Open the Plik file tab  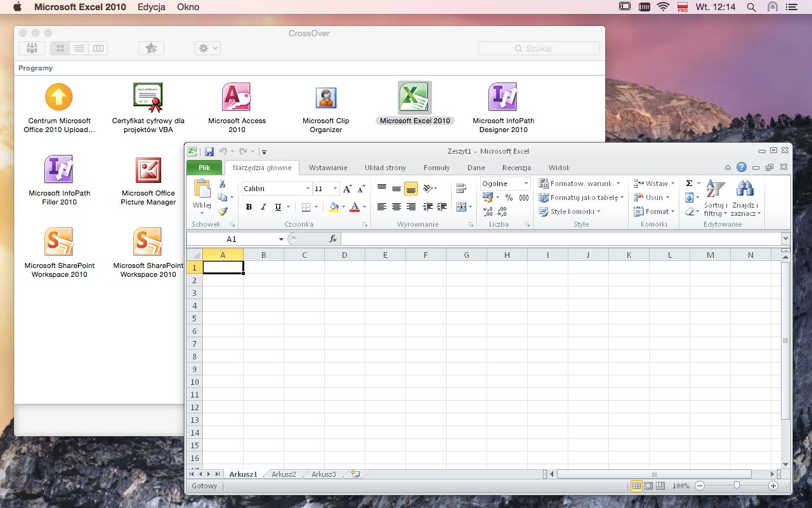(204, 168)
